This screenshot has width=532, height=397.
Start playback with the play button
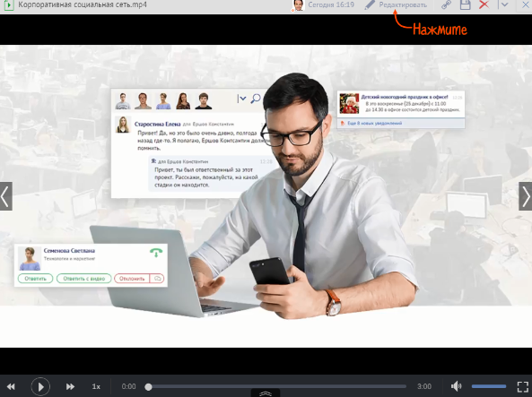(40, 386)
